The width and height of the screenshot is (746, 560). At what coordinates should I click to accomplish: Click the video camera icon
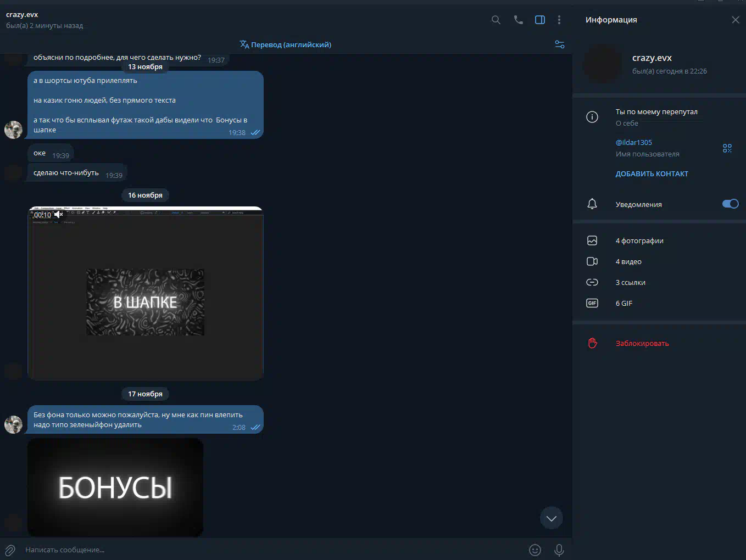(x=592, y=261)
